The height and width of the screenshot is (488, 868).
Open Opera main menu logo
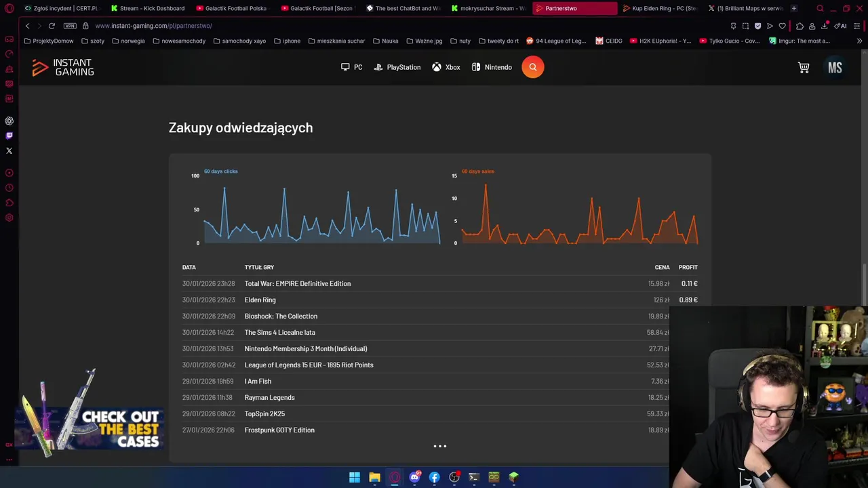pos(9,8)
